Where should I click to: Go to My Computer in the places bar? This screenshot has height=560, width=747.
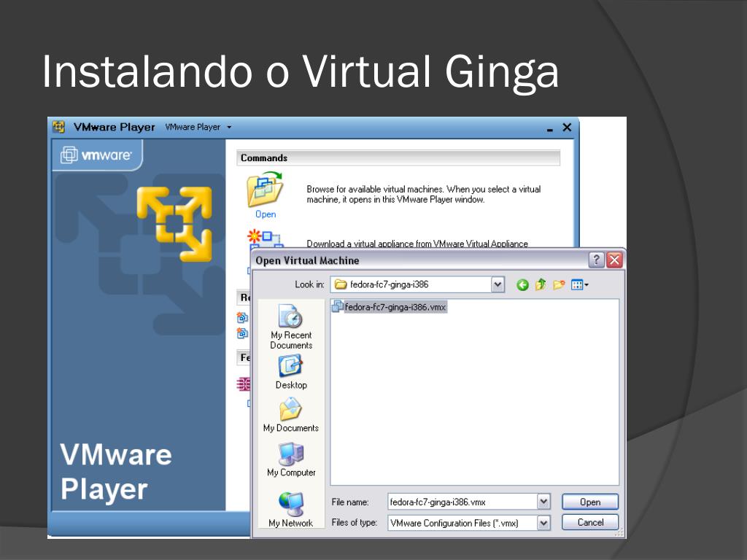[x=291, y=459]
